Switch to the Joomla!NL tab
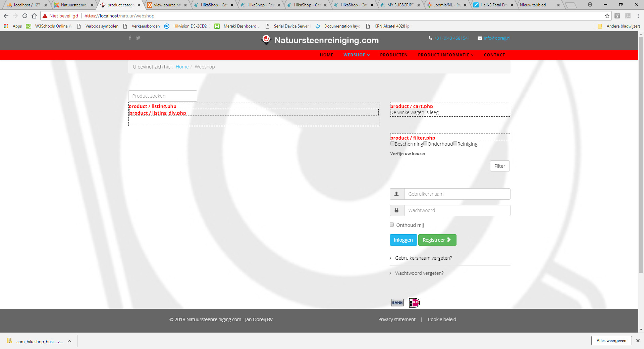Image resolution: width=644 pixels, height=349 pixels. point(446,5)
